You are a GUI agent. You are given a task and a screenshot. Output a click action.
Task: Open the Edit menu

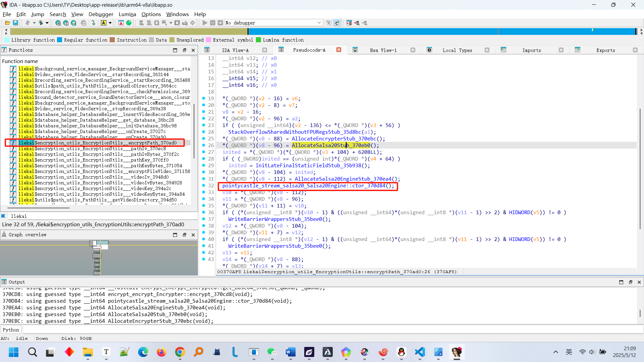pos(21,14)
